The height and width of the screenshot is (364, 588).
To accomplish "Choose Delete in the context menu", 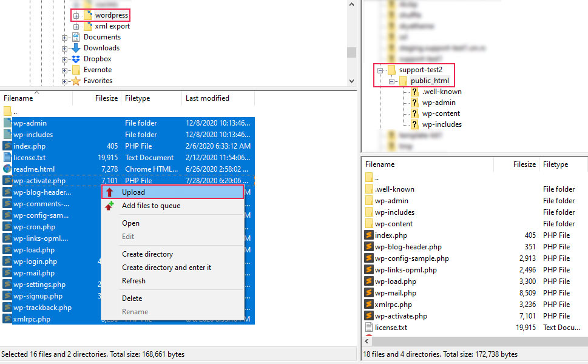I will click(x=172, y=298).
